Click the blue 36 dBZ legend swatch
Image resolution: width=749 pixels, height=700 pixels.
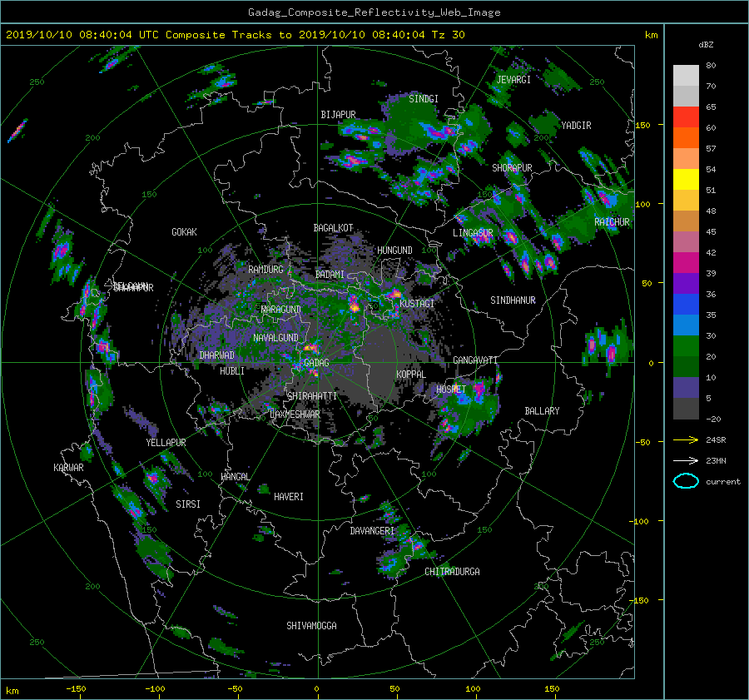pos(686,304)
